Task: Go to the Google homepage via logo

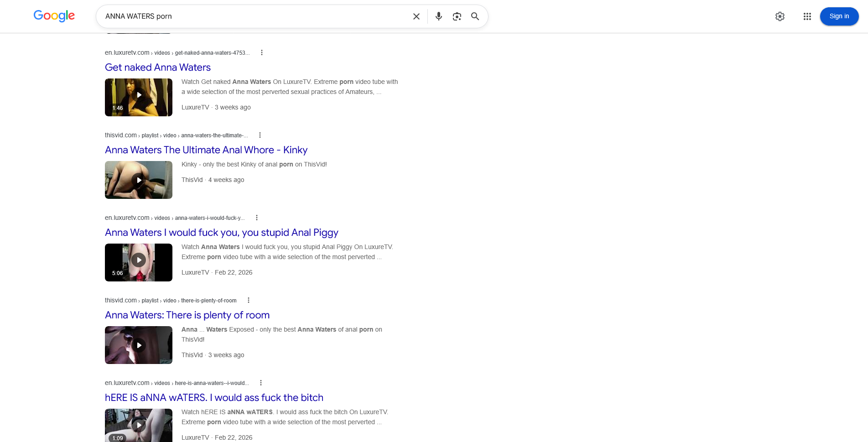Action: tap(54, 16)
